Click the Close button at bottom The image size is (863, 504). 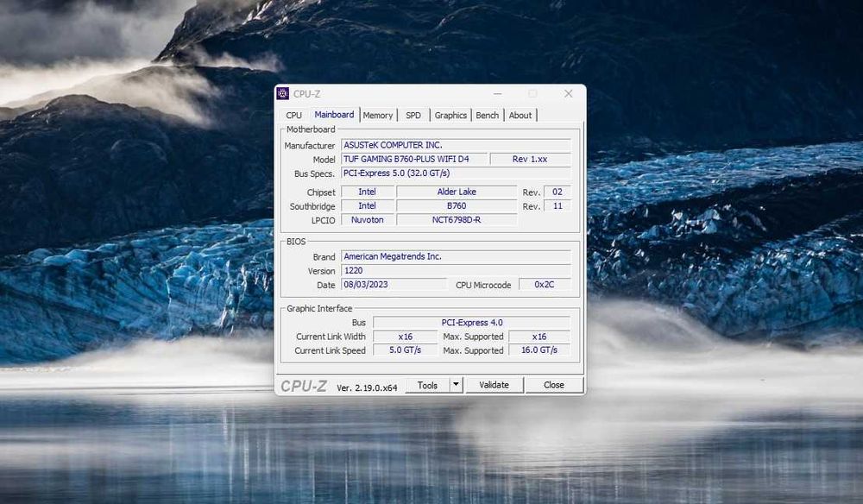point(554,385)
